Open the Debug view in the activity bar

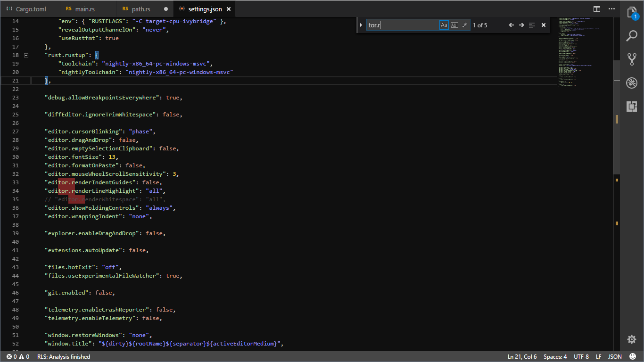tap(632, 83)
